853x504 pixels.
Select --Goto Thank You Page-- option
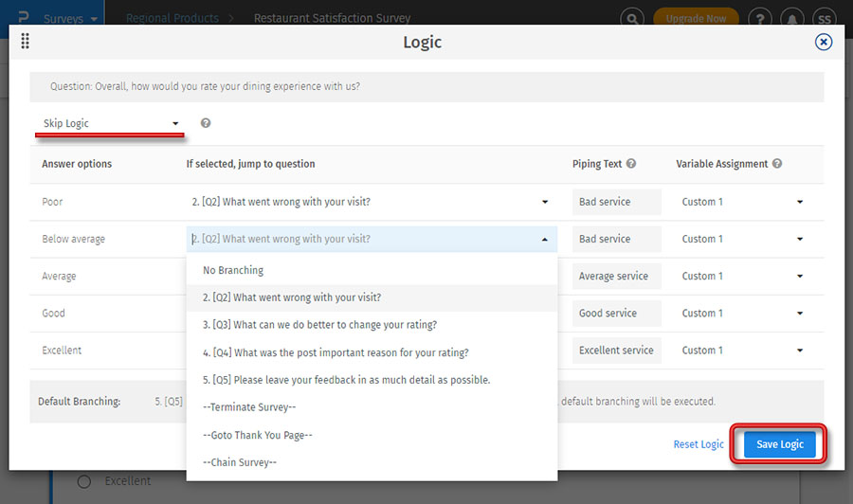click(x=258, y=435)
